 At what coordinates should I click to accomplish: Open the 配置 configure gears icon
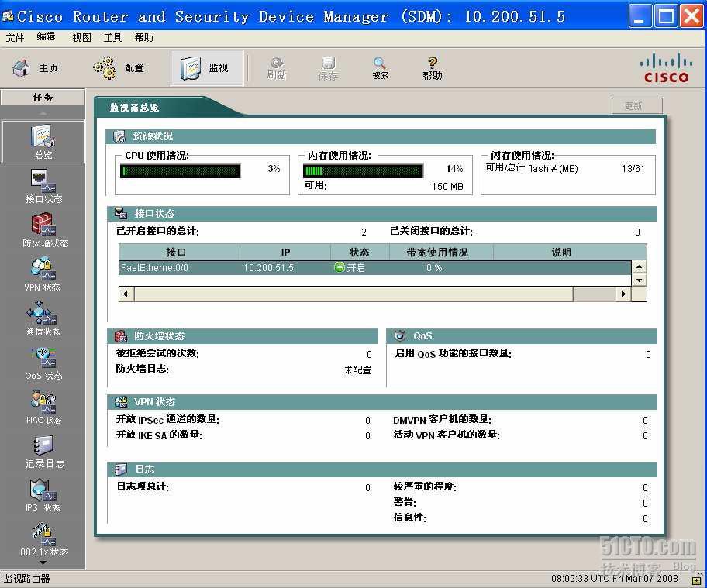pos(105,68)
